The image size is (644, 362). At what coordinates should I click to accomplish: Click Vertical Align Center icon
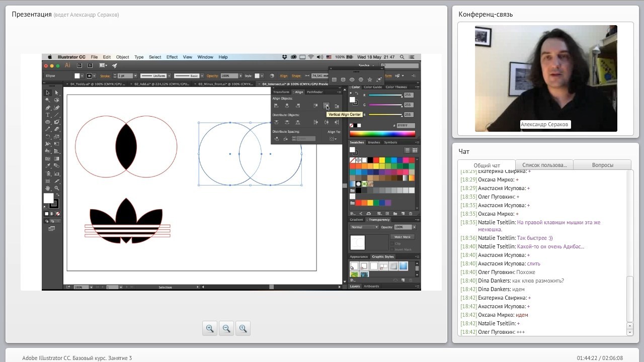[326, 106]
